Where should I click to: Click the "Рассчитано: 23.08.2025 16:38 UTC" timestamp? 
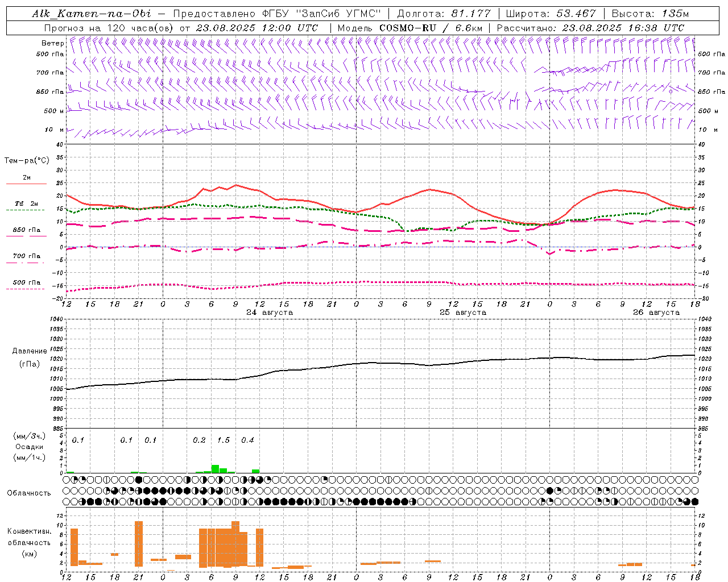(590, 28)
